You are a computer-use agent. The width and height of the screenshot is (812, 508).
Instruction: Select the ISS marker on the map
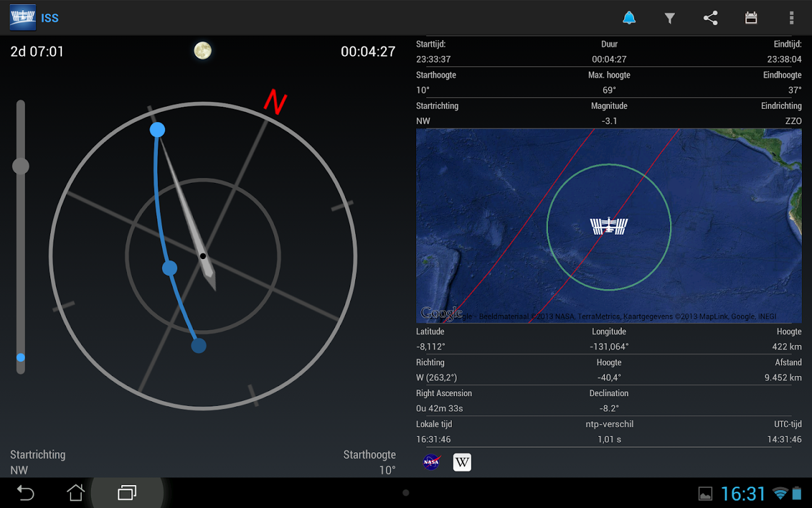click(608, 225)
